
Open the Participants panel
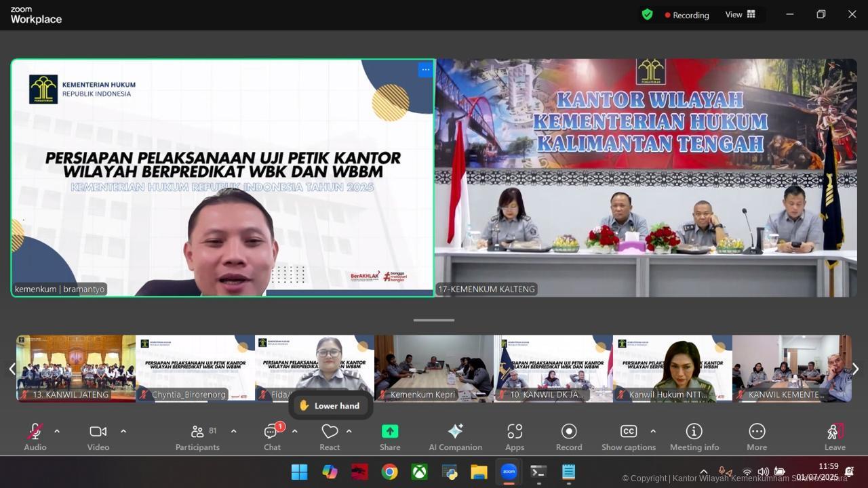pos(197,437)
